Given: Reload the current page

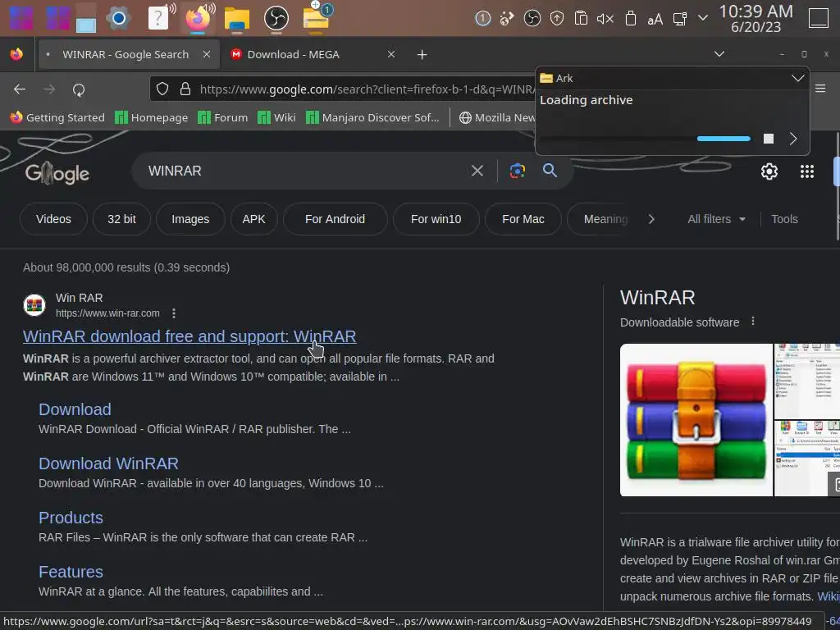Looking at the screenshot, I should (x=79, y=90).
